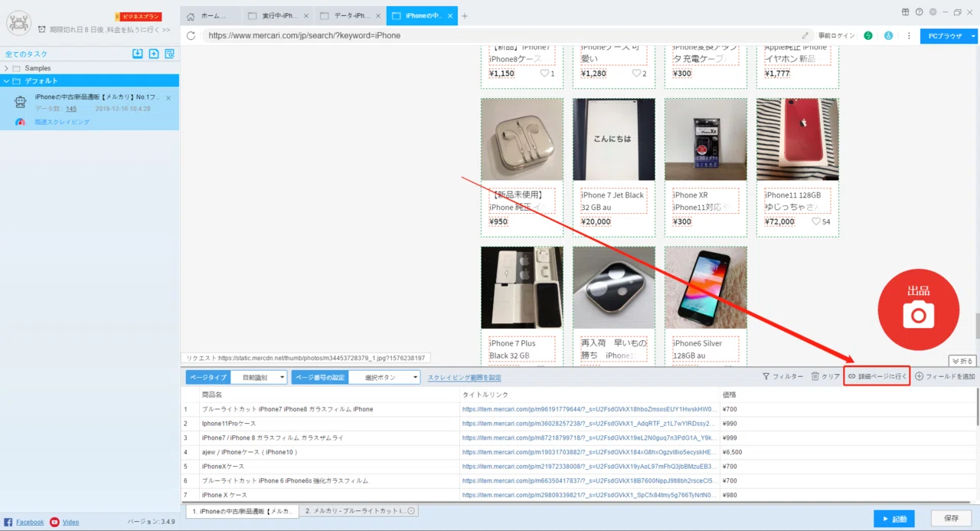980x531 pixels.
Task: Click the 価格 column header
Action: pyautogui.click(x=847, y=395)
